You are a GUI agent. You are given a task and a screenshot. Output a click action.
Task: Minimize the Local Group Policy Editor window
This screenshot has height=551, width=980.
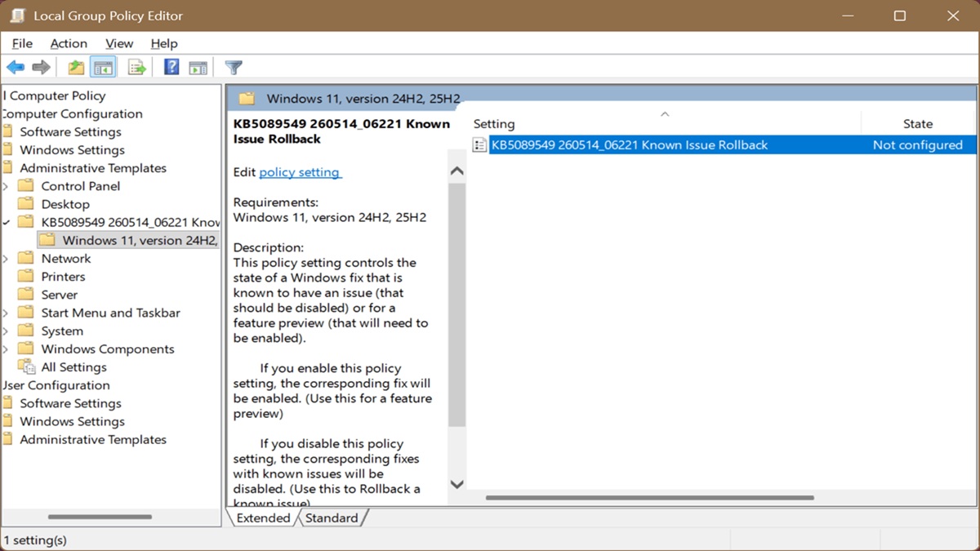pyautogui.click(x=847, y=16)
